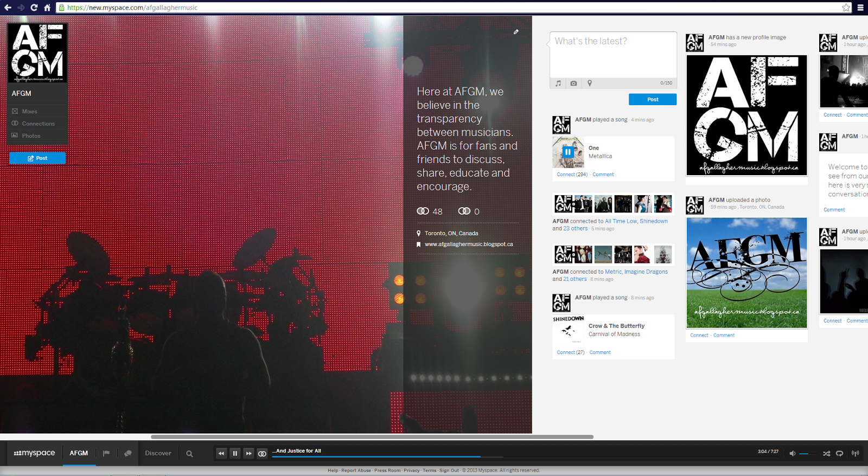The height and width of the screenshot is (476, 868).
Task: Connect to the current song in the player
Action: pyautogui.click(x=262, y=453)
